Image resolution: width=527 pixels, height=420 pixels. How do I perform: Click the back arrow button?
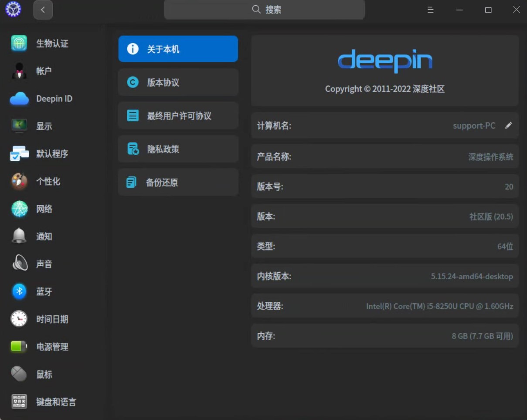pos(43,10)
